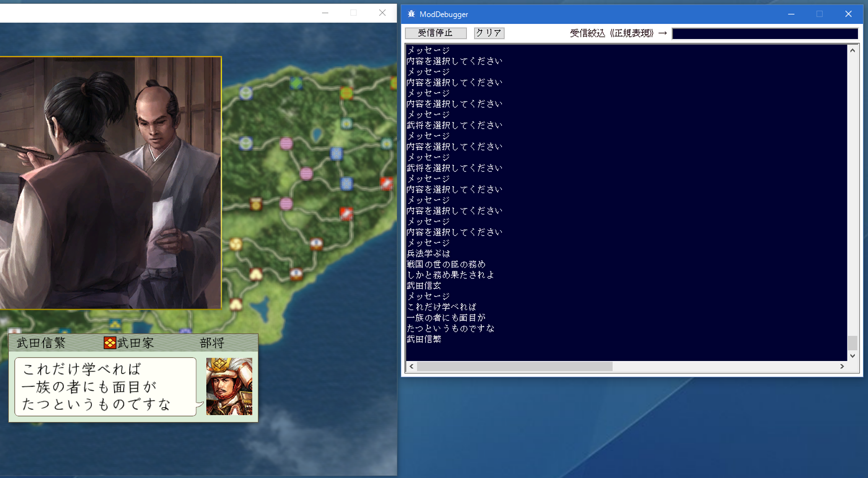Image resolution: width=868 pixels, height=478 pixels.
Task: Select the yellow tomoe swirl castle marker
Action: tap(236, 244)
